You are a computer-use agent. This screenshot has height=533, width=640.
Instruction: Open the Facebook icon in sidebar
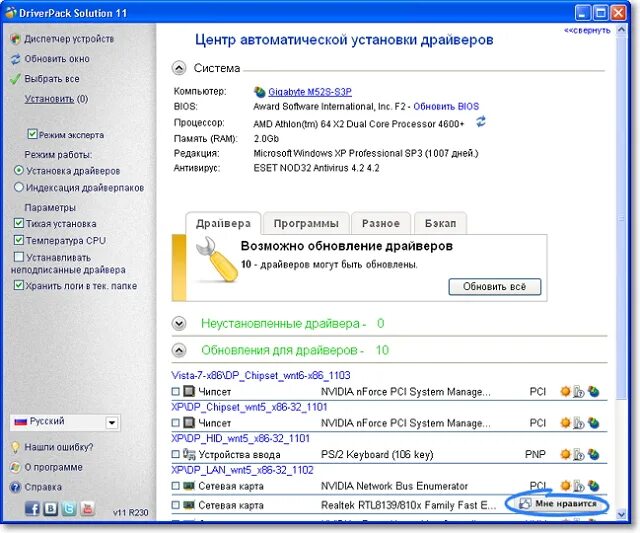(x=32, y=509)
